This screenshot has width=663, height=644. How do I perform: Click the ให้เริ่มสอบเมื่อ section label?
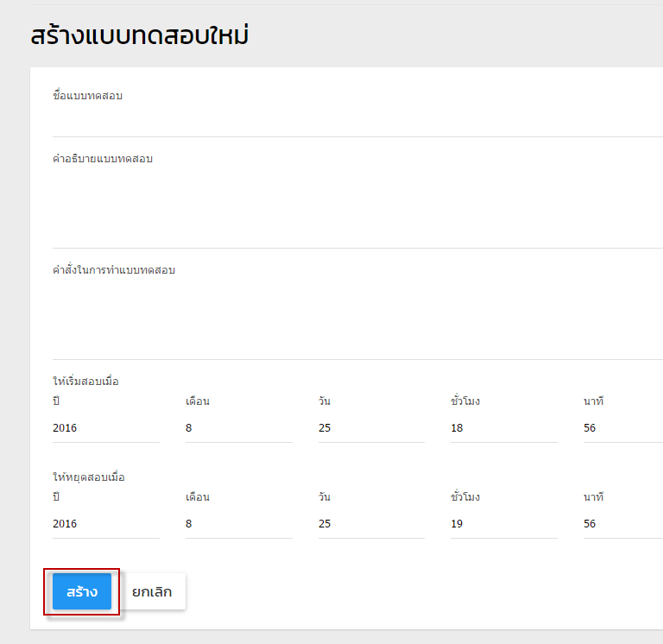tap(85, 381)
